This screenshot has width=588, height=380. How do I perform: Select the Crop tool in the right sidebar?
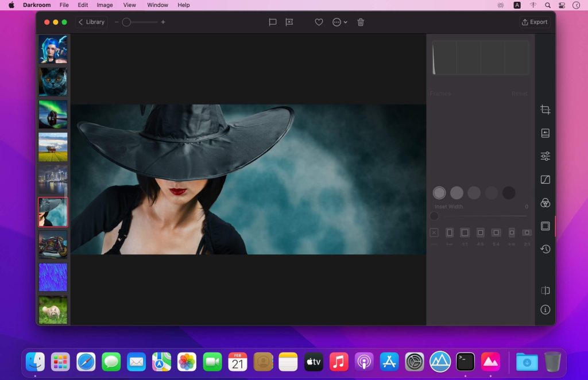pyautogui.click(x=545, y=109)
